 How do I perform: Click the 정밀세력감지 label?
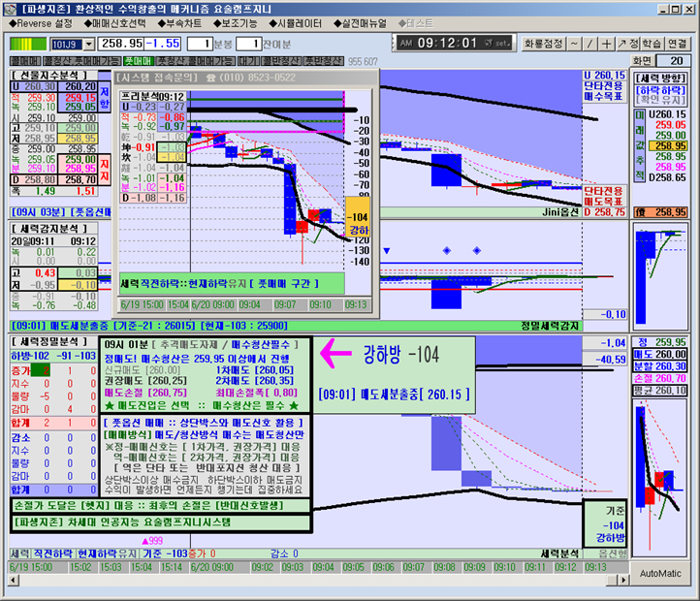tap(549, 326)
